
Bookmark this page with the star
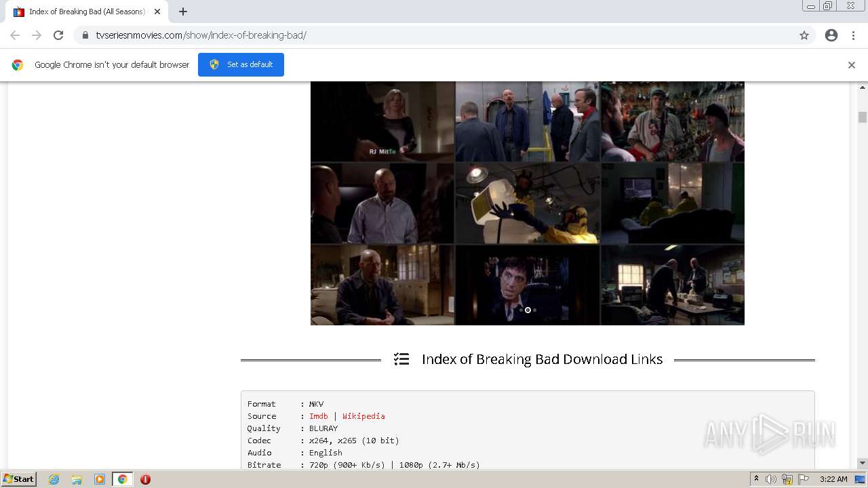tap(804, 35)
